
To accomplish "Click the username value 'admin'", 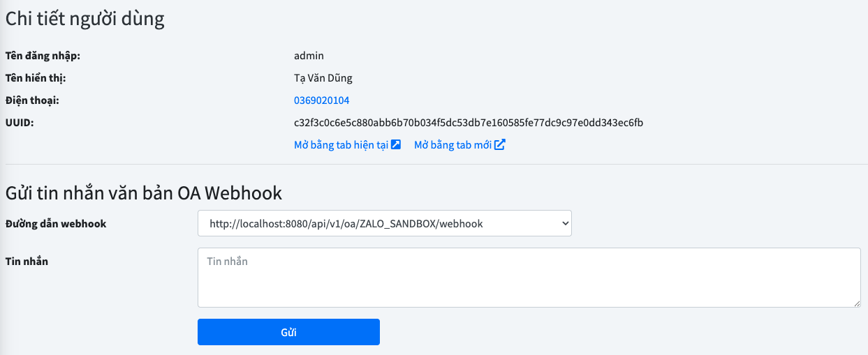I will [309, 56].
